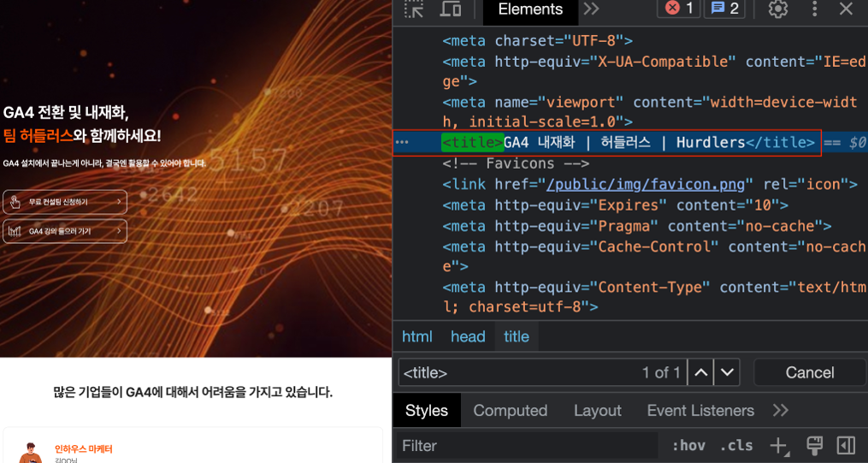
Task: Click the 무료 컨설팅 신청하기 button
Action: coord(65,202)
